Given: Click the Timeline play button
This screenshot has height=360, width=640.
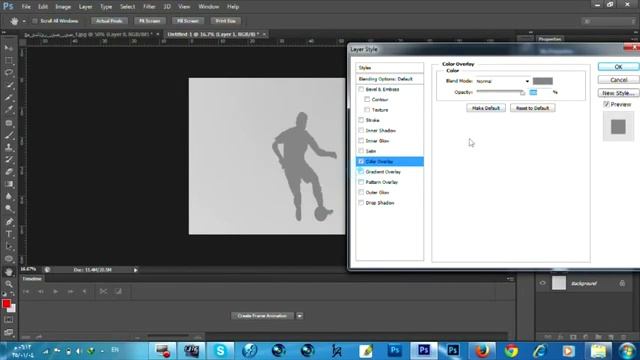Looking at the screenshot, I should [x=56, y=291].
